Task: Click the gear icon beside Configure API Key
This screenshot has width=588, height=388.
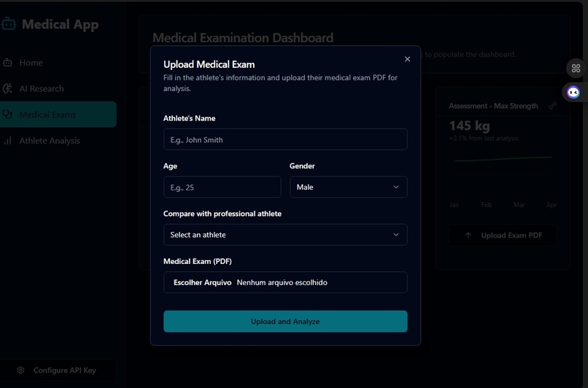Action: [x=20, y=370]
